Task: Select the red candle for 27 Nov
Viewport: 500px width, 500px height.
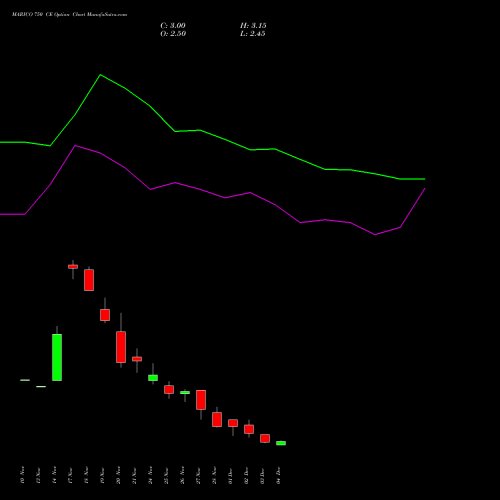Action: (x=201, y=400)
